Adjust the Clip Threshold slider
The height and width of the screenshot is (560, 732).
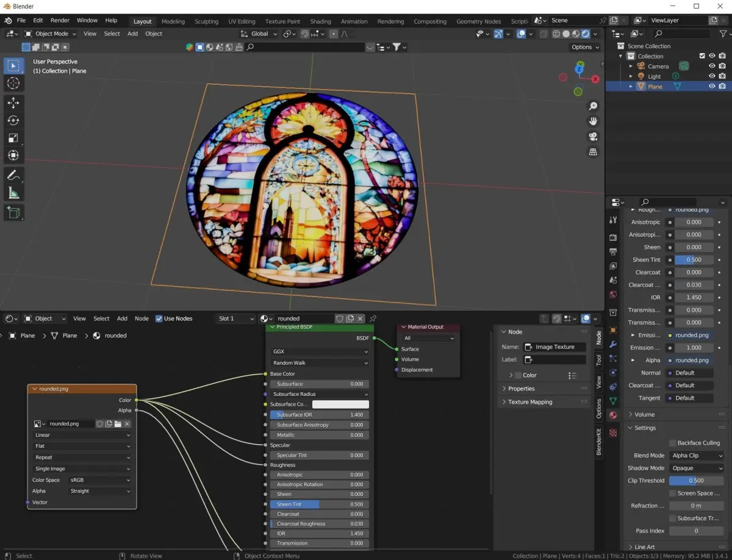[x=697, y=481]
